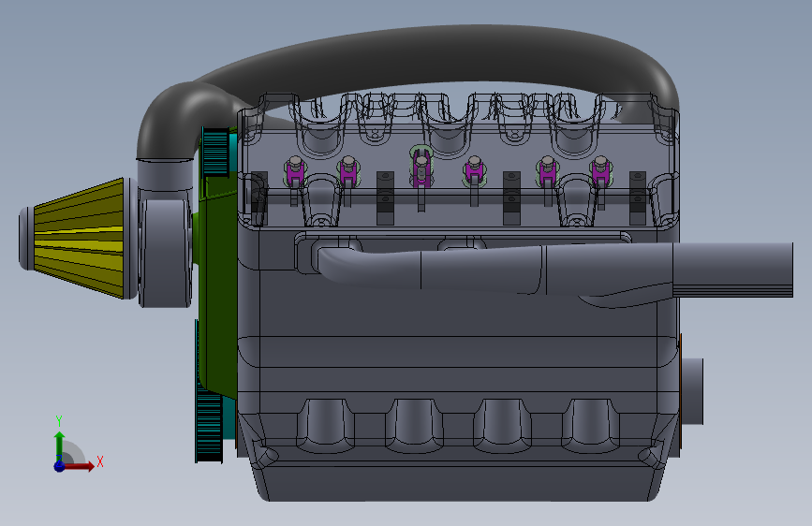The height and width of the screenshot is (526, 812).
Task: Select the teal upper cam pulley
Action: point(214,152)
